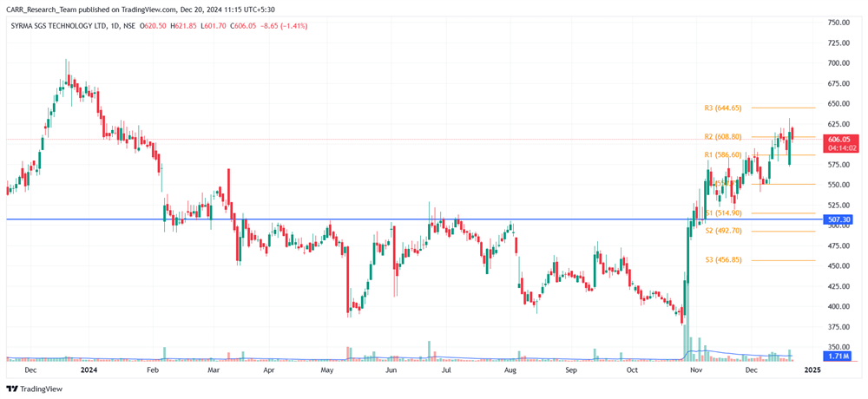868x399 pixels.
Task: Click the 650.00 price axis value
Action: pos(838,103)
